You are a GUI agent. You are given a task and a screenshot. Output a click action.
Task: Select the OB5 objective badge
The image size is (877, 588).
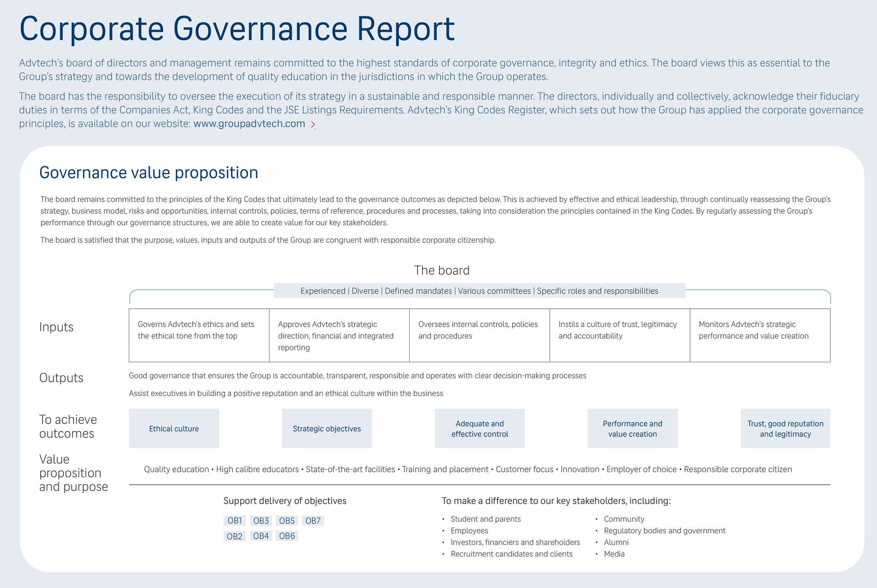point(287,520)
